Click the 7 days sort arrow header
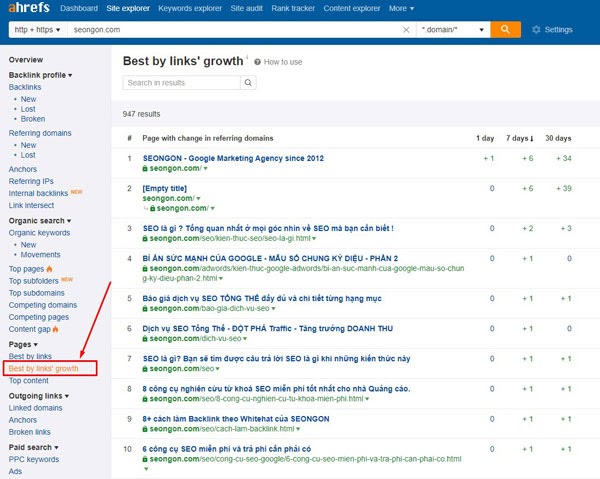The width and height of the screenshot is (600, 479). 520,138
